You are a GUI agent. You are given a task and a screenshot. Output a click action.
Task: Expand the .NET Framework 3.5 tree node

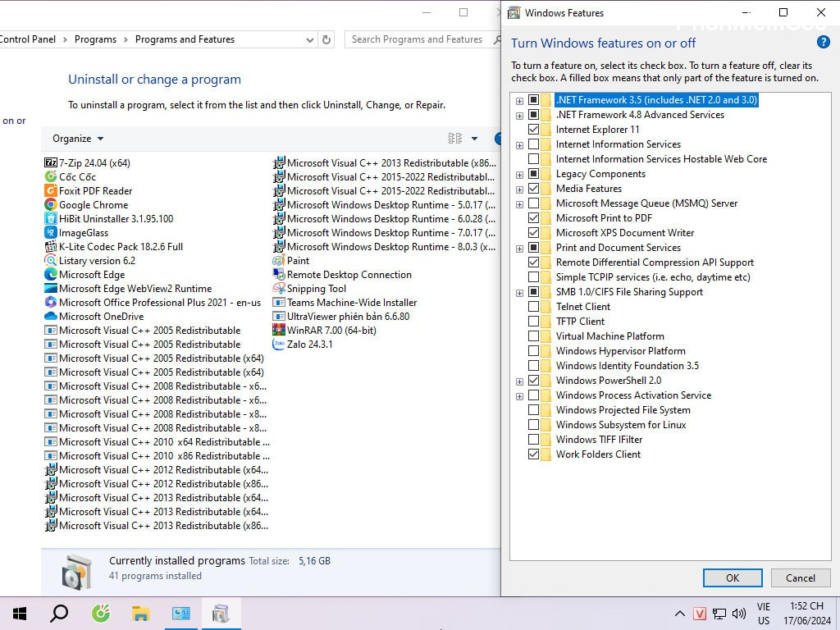pos(519,100)
